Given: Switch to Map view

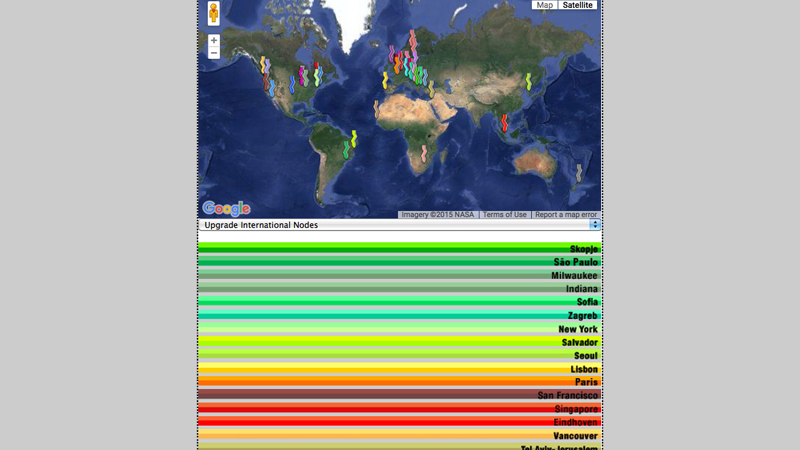Looking at the screenshot, I should coord(544,5).
